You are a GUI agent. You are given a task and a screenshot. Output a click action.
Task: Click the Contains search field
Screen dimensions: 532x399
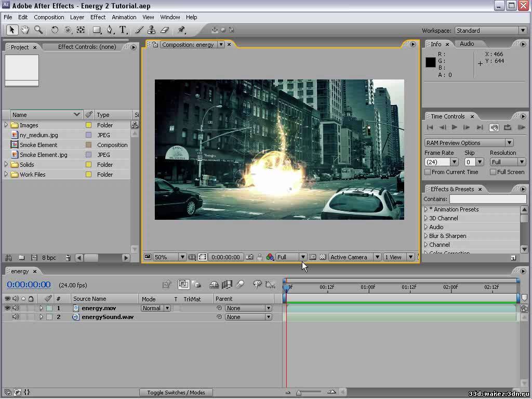click(x=488, y=199)
